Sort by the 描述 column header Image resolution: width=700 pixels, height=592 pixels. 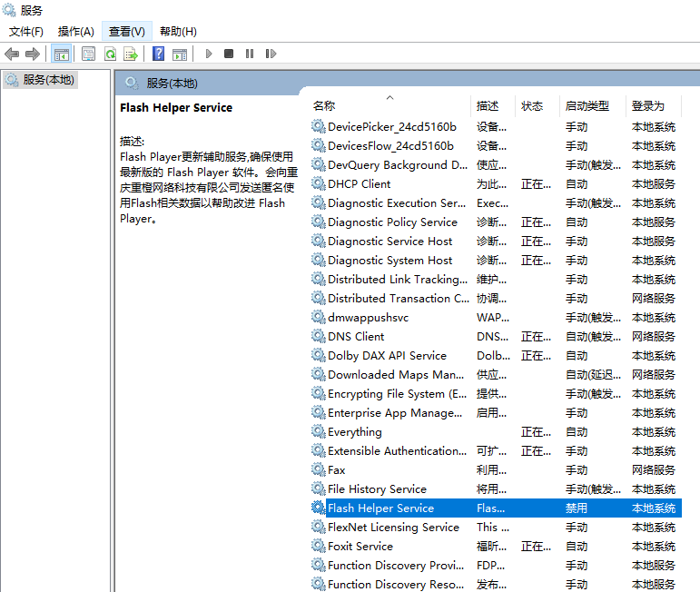493,106
